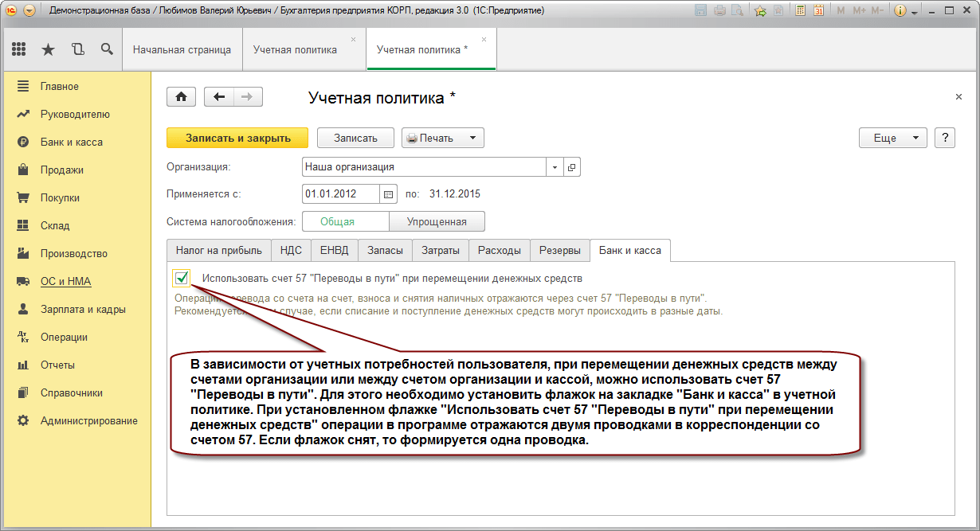Viewport: 980px width, 531px height.
Task: Expand the Организация dropdown list
Action: click(x=555, y=167)
